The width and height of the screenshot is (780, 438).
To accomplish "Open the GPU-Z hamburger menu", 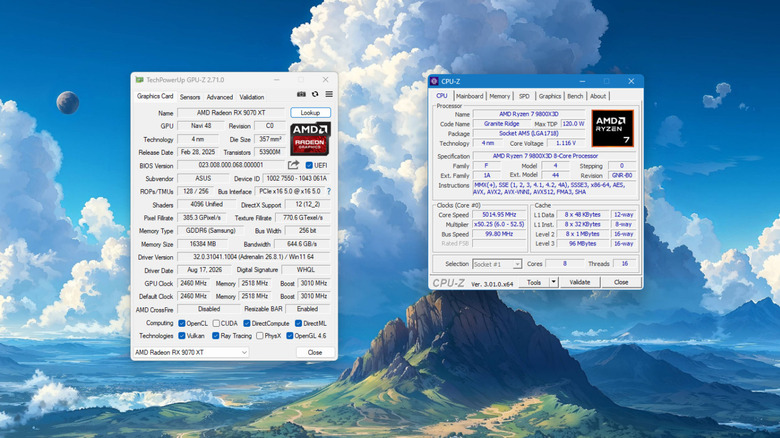I will [x=329, y=94].
